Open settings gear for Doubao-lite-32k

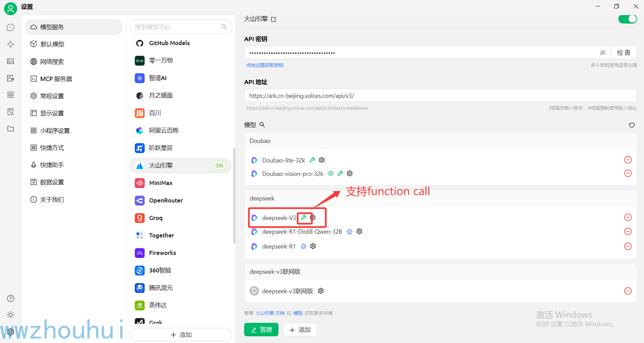coord(322,160)
